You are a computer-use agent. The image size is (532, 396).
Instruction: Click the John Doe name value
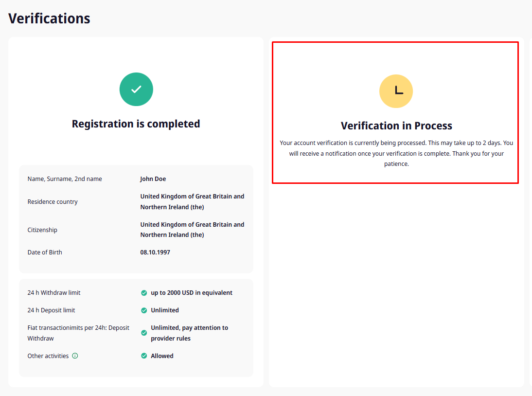click(153, 179)
